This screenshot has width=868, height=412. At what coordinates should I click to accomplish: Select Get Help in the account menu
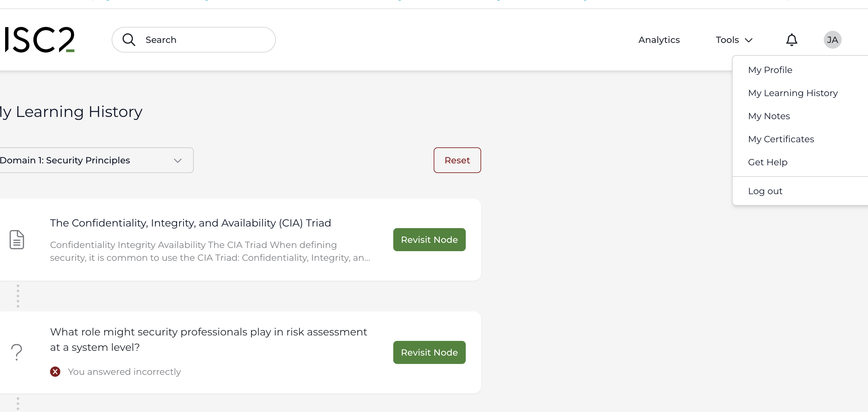(x=768, y=162)
